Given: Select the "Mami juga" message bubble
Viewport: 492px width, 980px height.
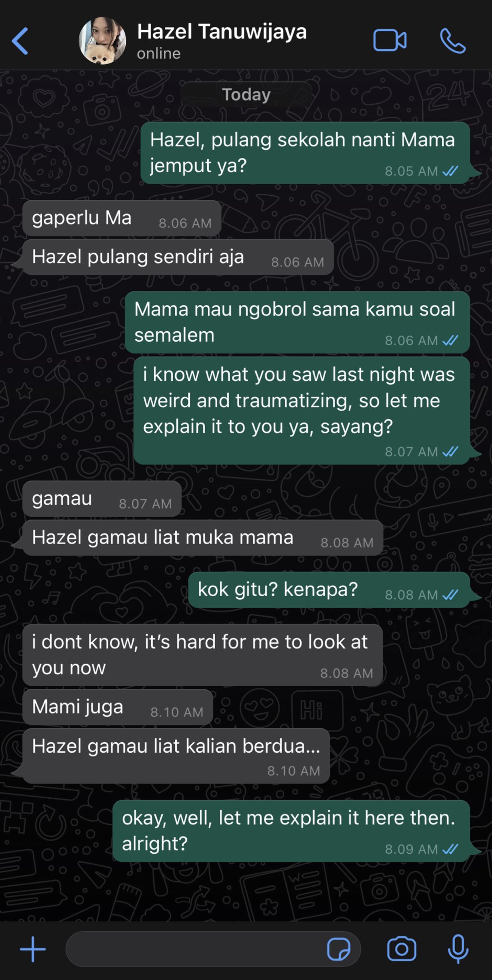Looking at the screenshot, I should click(x=118, y=707).
